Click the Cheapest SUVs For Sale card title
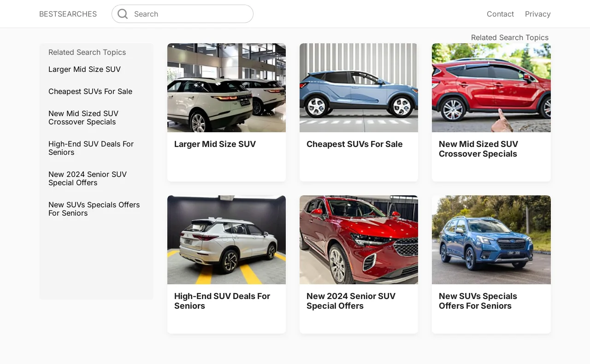The height and width of the screenshot is (364, 590). [354, 144]
